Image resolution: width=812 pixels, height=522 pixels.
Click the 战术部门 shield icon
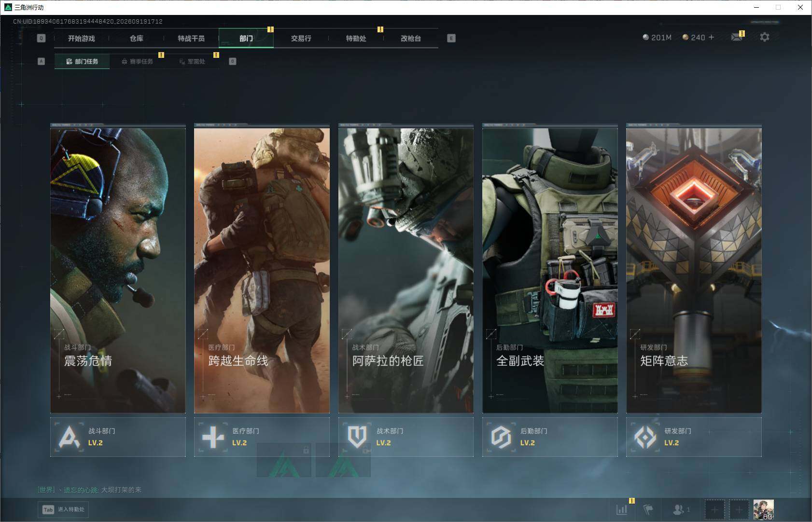[357, 437]
